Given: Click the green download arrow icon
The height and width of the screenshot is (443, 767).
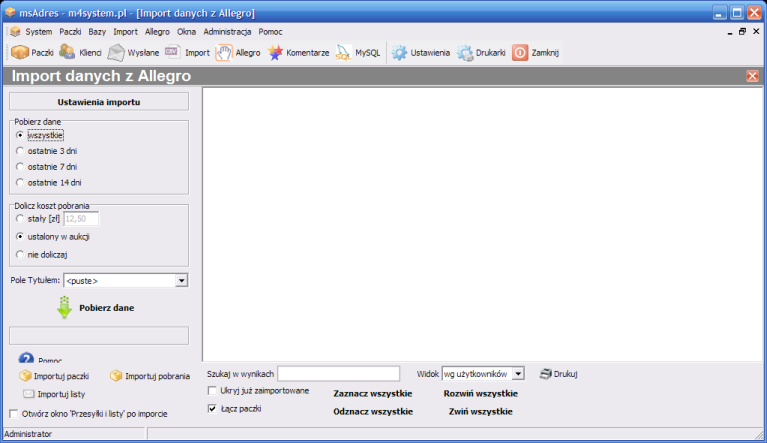Looking at the screenshot, I should pyautogui.click(x=64, y=308).
